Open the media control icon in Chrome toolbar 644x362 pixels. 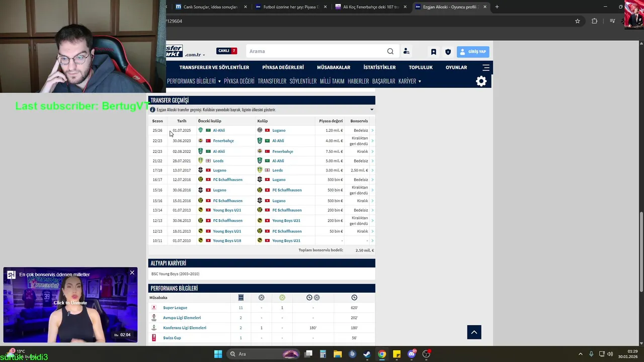(x=612, y=21)
